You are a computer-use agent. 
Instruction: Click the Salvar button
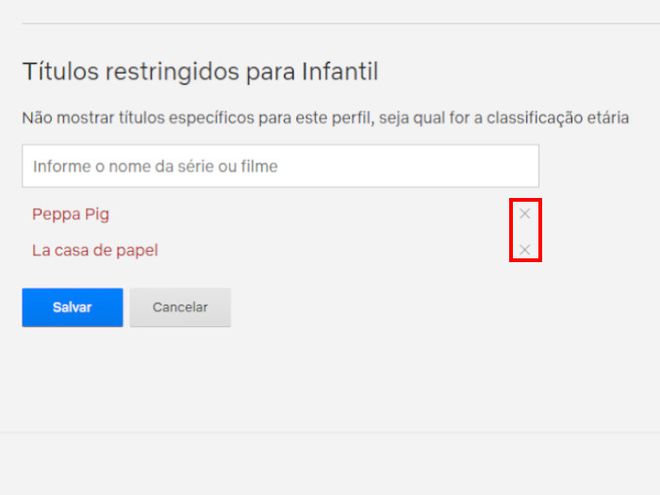[72, 307]
